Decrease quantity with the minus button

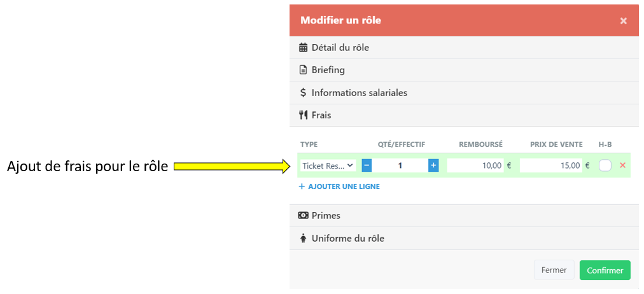[x=367, y=165]
